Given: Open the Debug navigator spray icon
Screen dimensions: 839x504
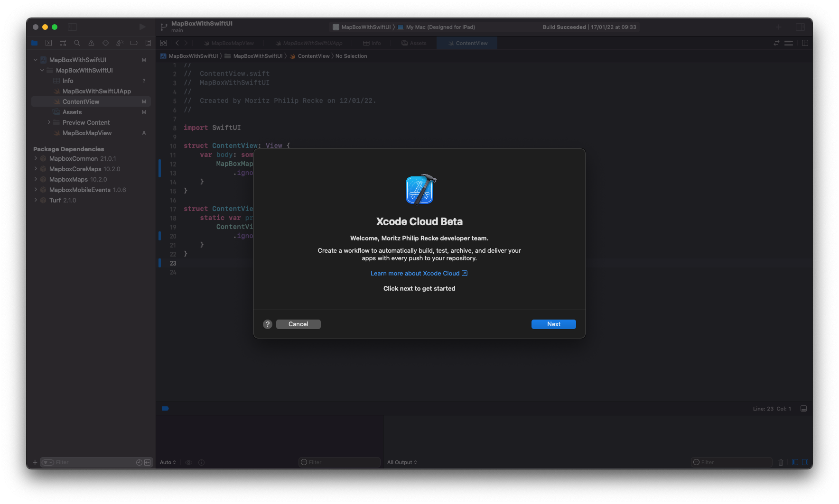Looking at the screenshot, I should coord(120,43).
